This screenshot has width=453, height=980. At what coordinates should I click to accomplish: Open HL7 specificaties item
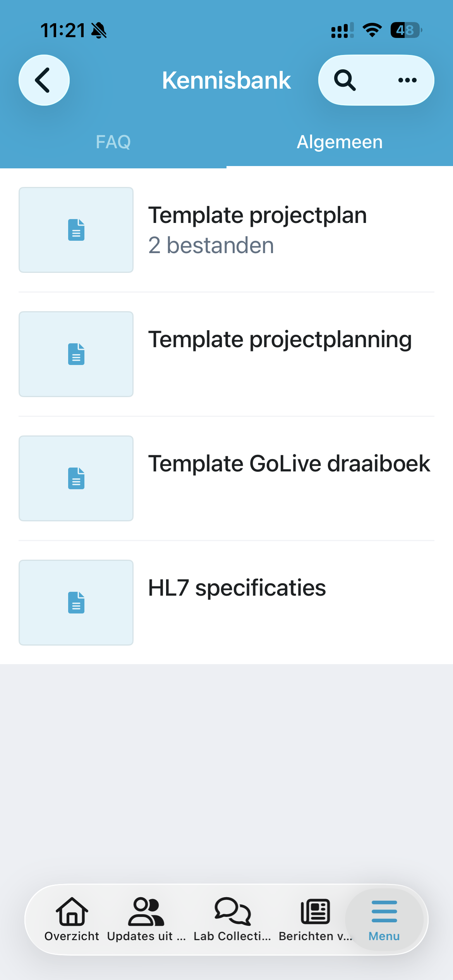pyautogui.click(x=237, y=588)
